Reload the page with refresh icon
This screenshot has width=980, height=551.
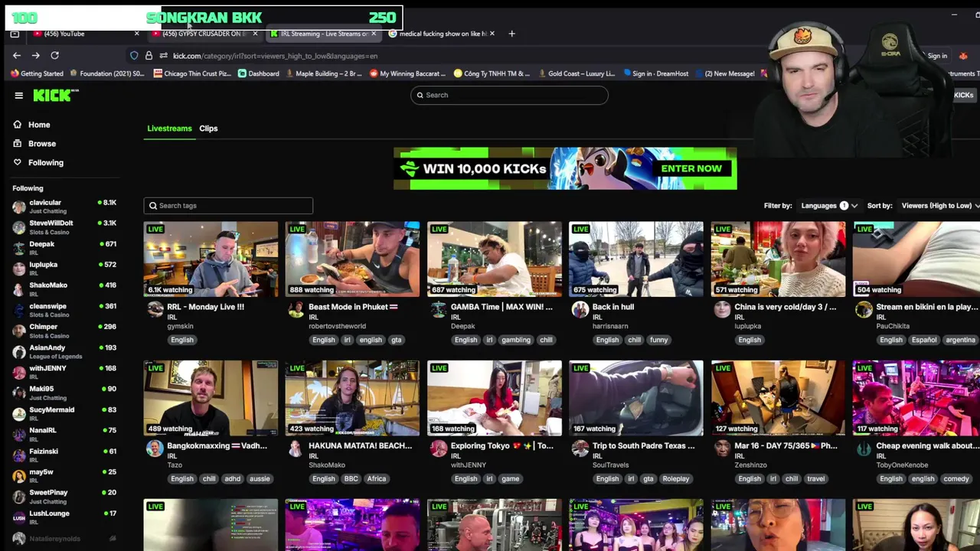pos(54,55)
